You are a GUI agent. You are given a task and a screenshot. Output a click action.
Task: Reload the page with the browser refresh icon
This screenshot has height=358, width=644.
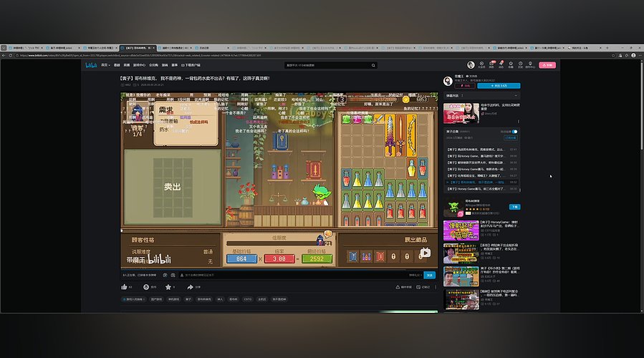tap(10, 55)
